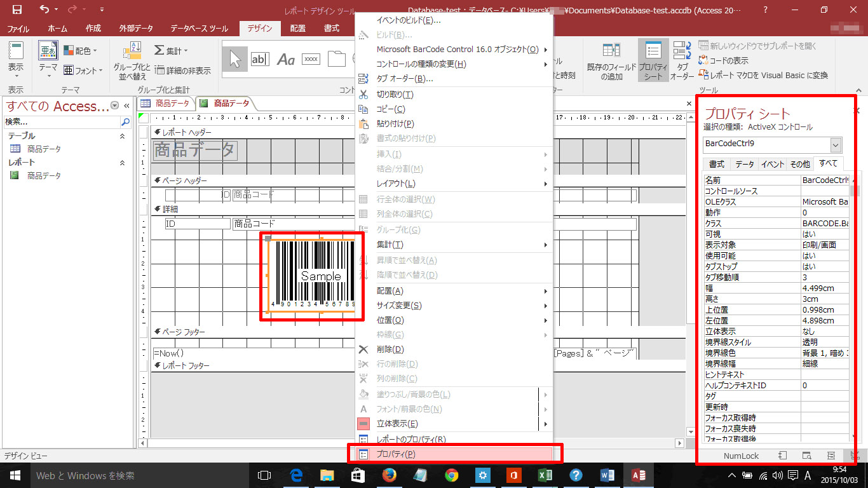This screenshot has height=488, width=868.
Task: Switch to the 書式 ribbon tab
Action: (x=331, y=29)
